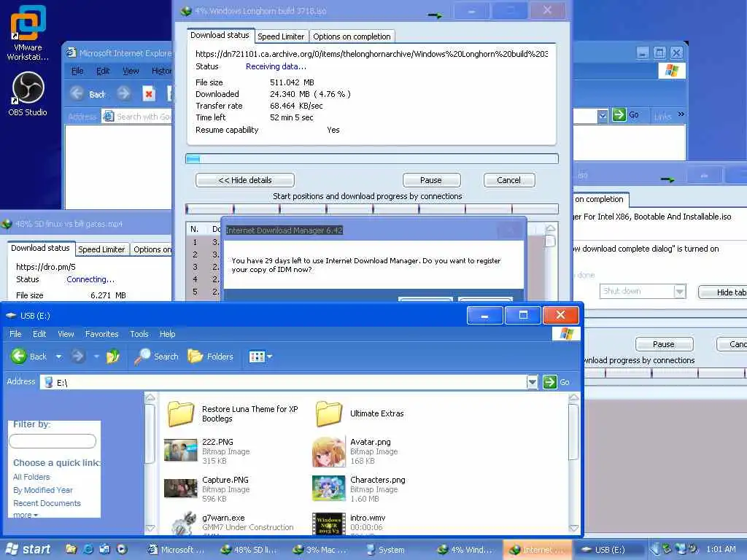Click Back arrow in Internet Explorer window
Viewport: 747px width, 560px height.
coord(77,93)
